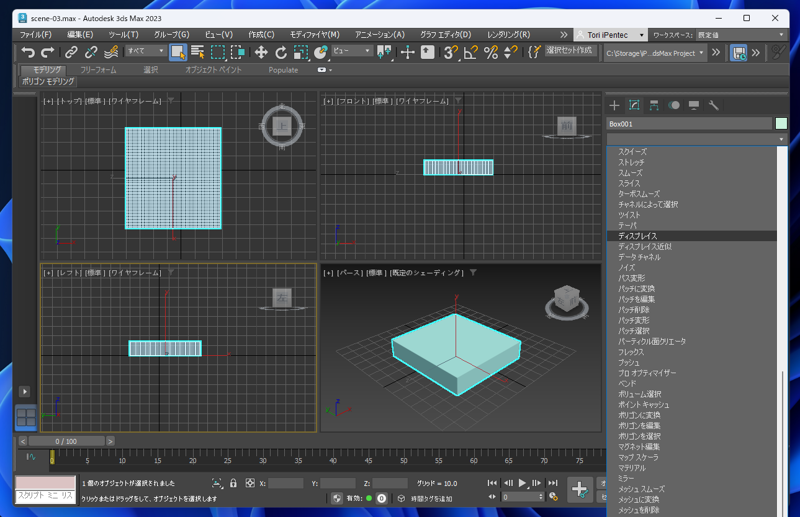Viewport: 800px width, 517px height.
Task: Open the Display command panel tab
Action: pos(694,105)
